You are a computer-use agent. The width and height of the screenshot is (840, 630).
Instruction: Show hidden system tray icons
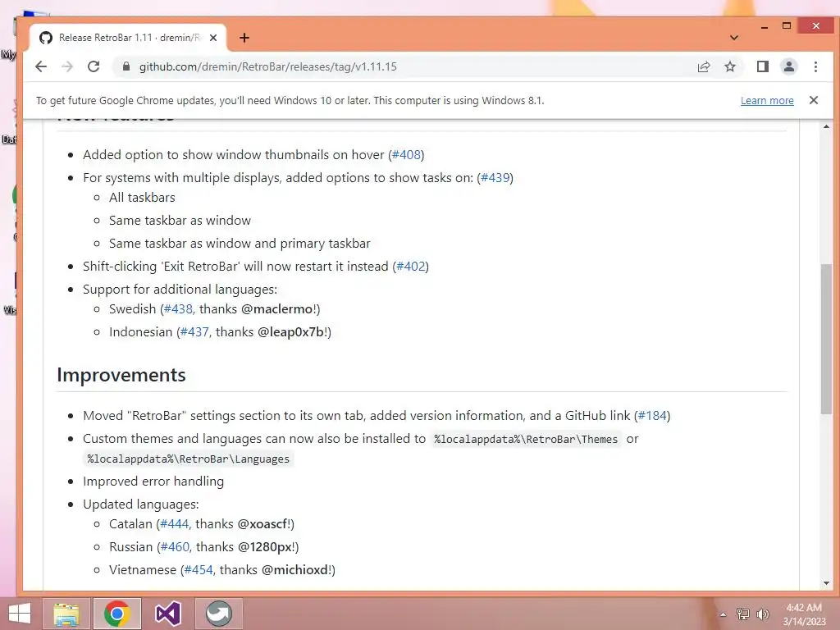pos(723,614)
